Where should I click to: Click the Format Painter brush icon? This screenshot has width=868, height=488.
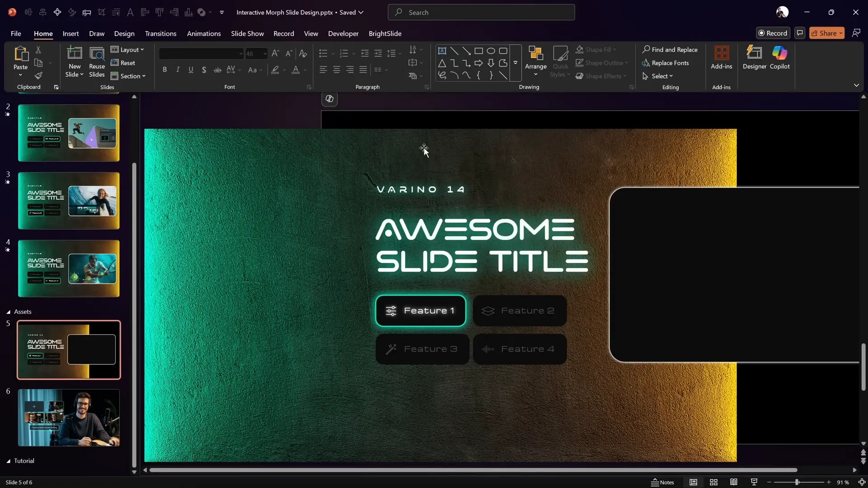(x=38, y=76)
